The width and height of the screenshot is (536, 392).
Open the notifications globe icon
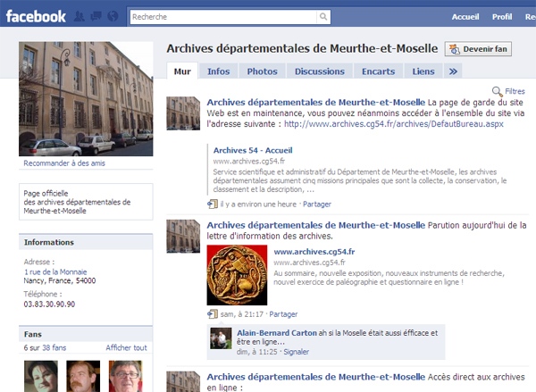point(113,16)
